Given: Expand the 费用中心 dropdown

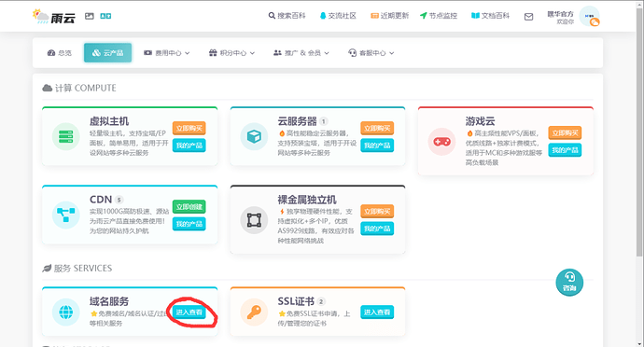Looking at the screenshot, I should tap(166, 53).
